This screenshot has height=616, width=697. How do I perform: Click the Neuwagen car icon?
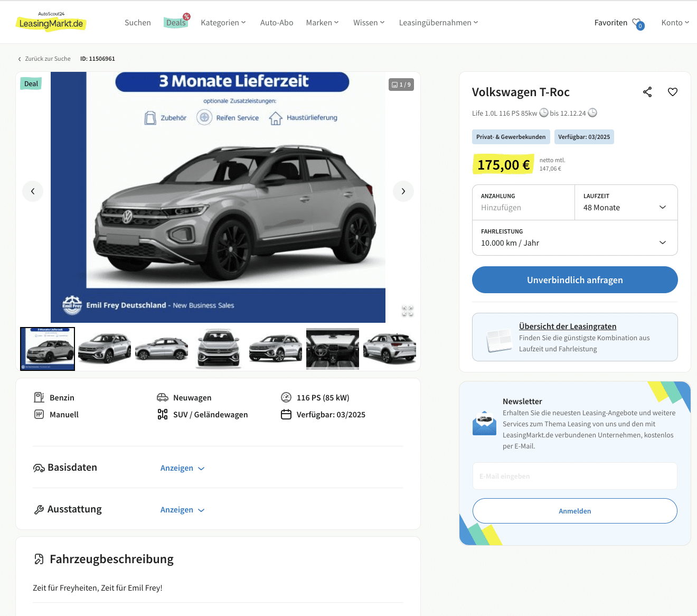[163, 397]
